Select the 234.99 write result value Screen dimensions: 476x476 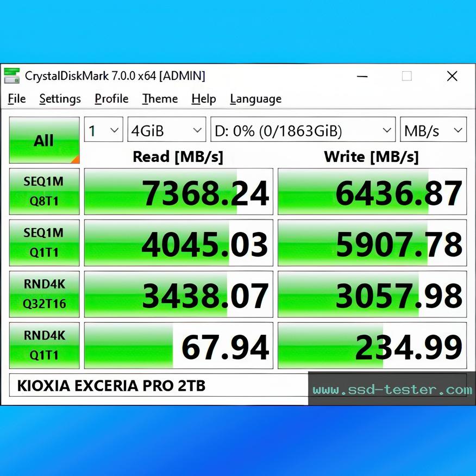coord(372,346)
